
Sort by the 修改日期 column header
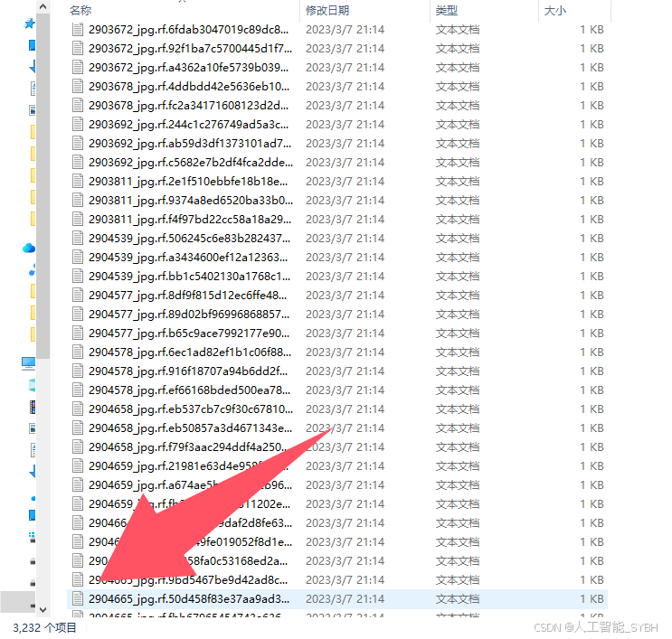(x=327, y=10)
